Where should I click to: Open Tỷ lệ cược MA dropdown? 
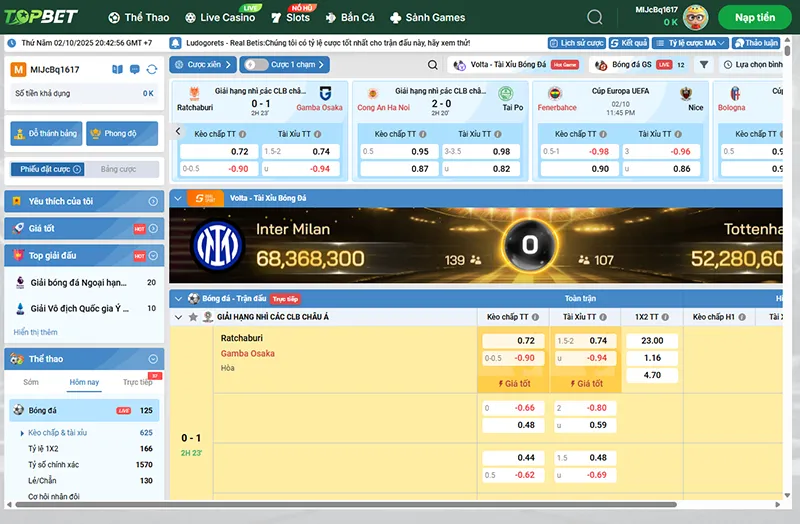click(x=690, y=43)
